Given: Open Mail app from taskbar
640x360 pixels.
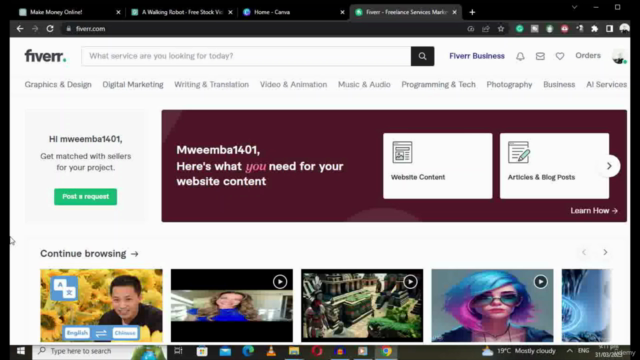Looking at the screenshot, I should (x=225, y=351).
